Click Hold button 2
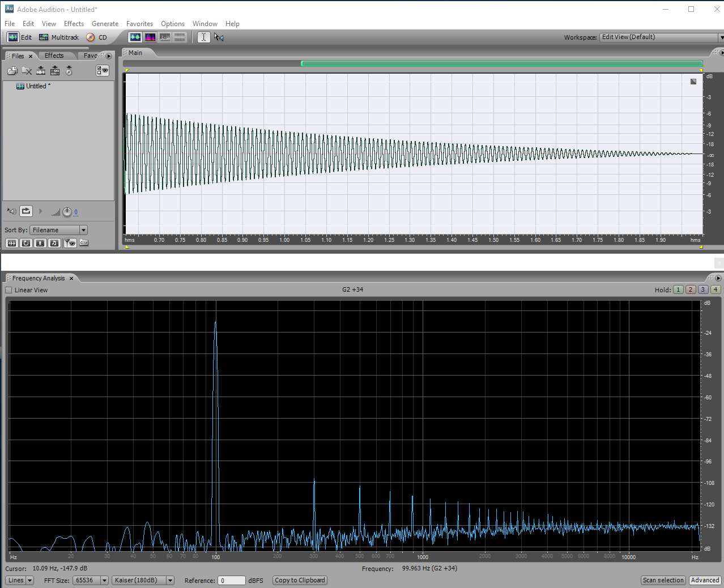This screenshot has width=724, height=588. point(691,289)
